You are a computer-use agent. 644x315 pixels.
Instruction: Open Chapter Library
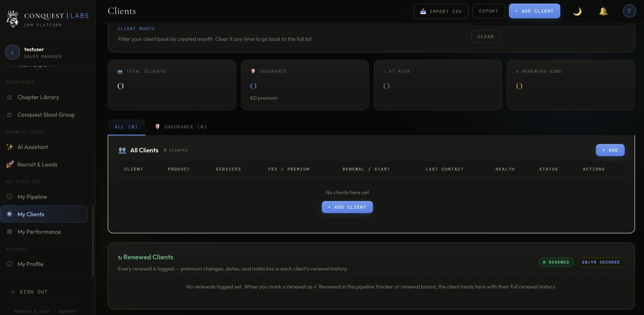pyautogui.click(x=38, y=97)
